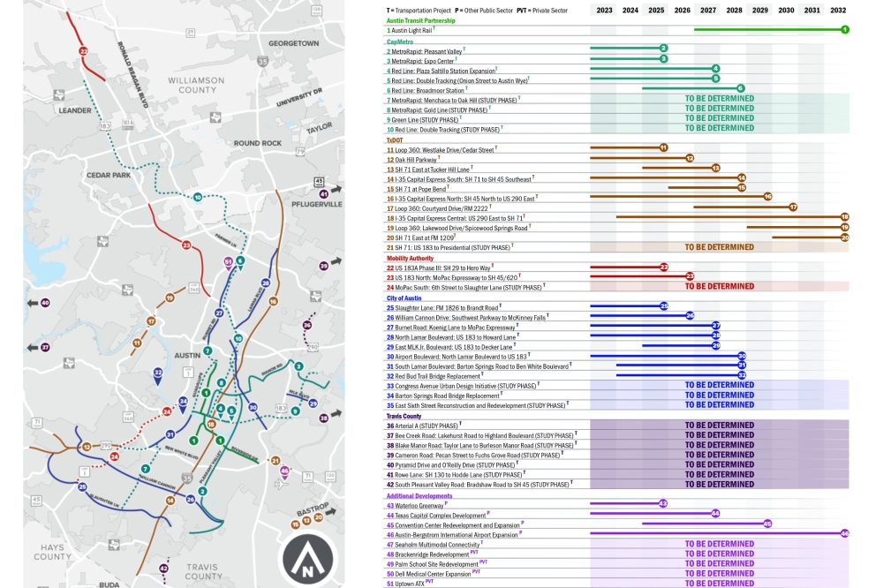Select purple pin 46 near the airport

click(x=285, y=472)
